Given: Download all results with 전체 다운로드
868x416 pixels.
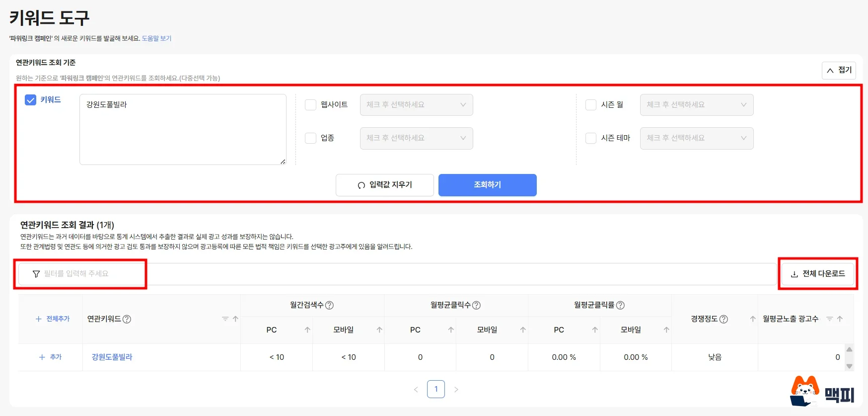Looking at the screenshot, I should coord(818,274).
